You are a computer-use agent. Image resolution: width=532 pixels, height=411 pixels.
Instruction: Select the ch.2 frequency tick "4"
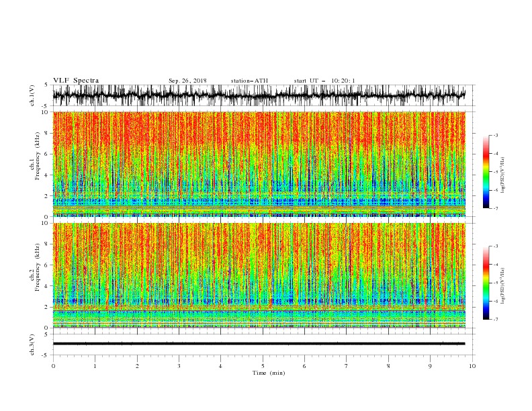(x=47, y=286)
